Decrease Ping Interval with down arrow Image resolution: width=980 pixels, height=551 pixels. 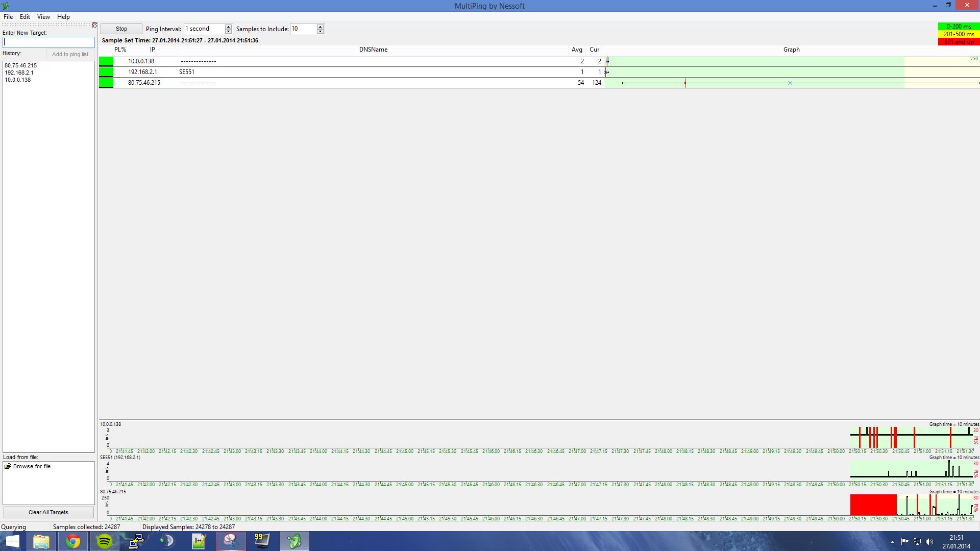(229, 32)
